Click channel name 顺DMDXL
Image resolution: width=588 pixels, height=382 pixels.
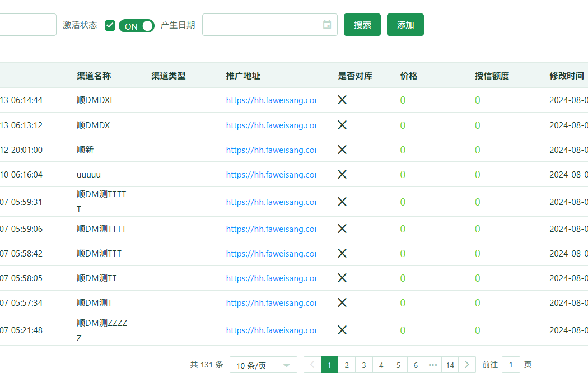95,100
